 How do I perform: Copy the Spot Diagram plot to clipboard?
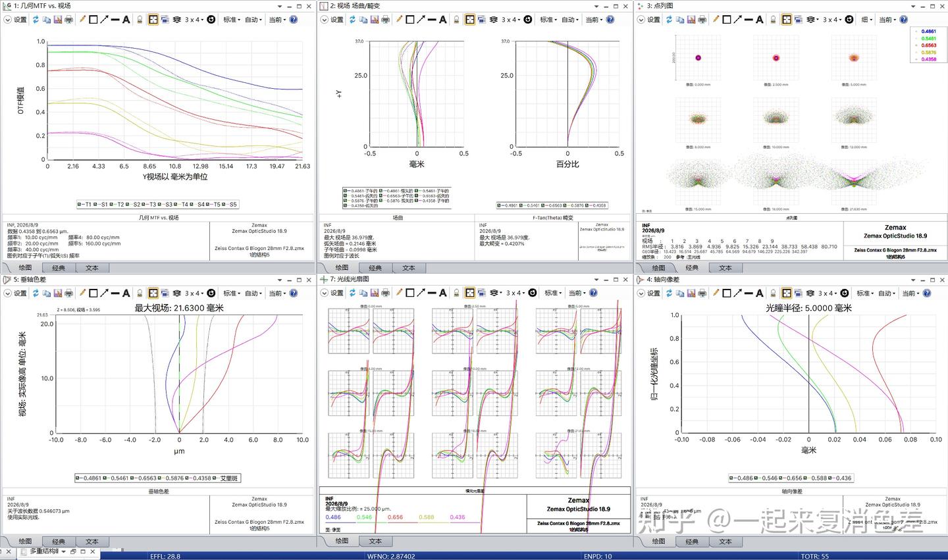click(680, 20)
